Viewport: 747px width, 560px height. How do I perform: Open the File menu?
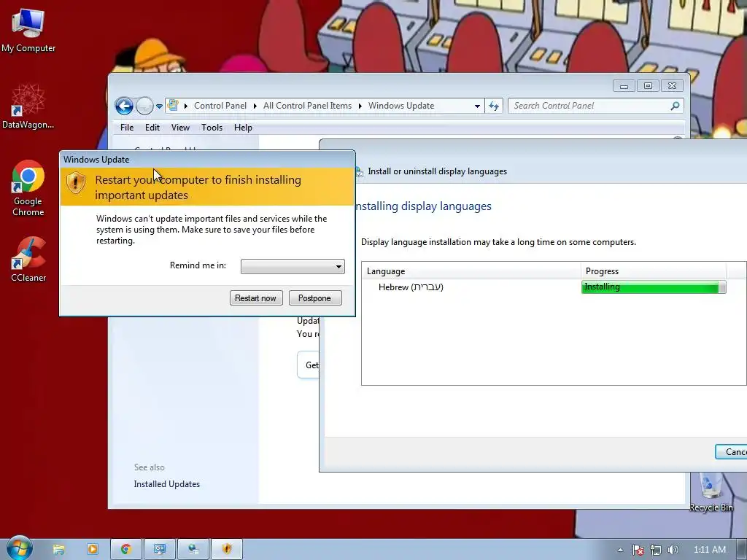point(127,128)
